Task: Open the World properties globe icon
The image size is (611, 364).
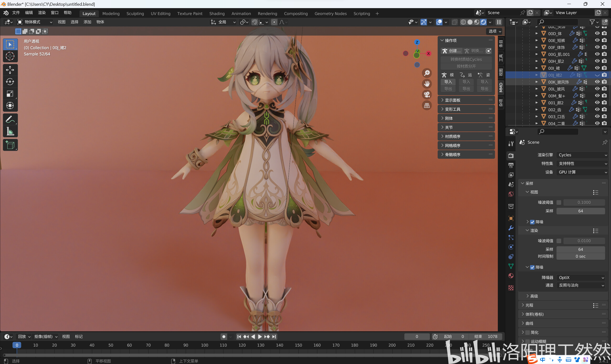Action: click(x=511, y=194)
